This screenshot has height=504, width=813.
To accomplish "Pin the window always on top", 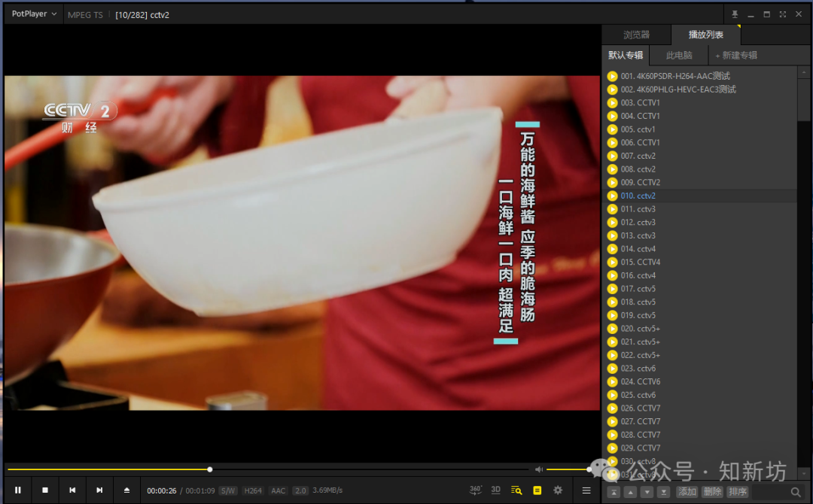I will click(x=735, y=14).
